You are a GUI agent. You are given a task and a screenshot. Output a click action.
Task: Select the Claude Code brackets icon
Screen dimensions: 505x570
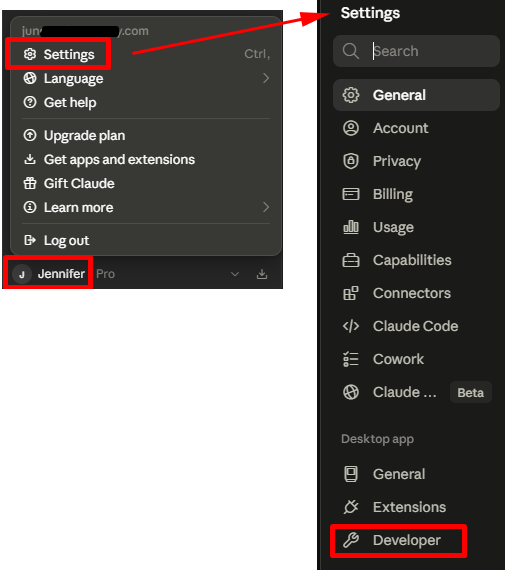(x=351, y=326)
